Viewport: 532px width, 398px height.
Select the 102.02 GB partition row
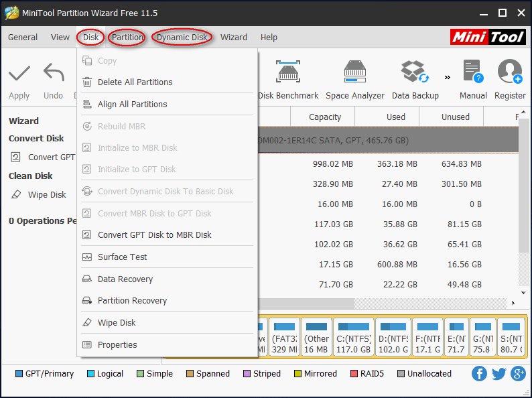click(388, 245)
